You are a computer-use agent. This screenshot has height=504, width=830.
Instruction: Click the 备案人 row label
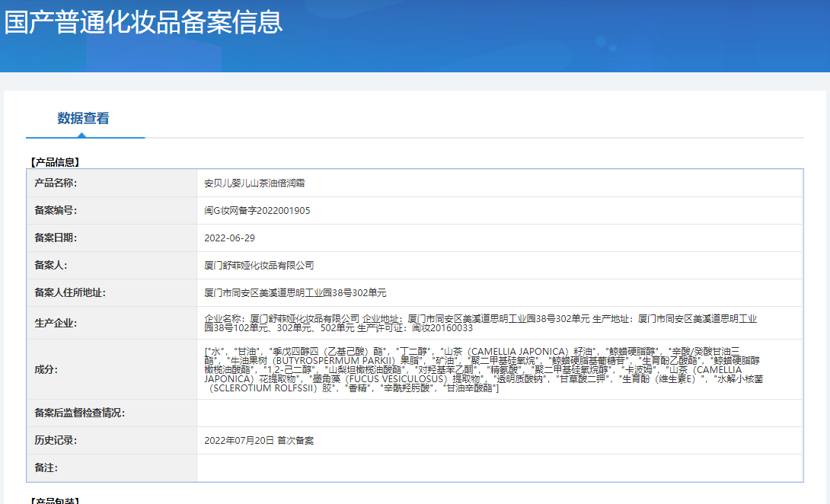51,266
